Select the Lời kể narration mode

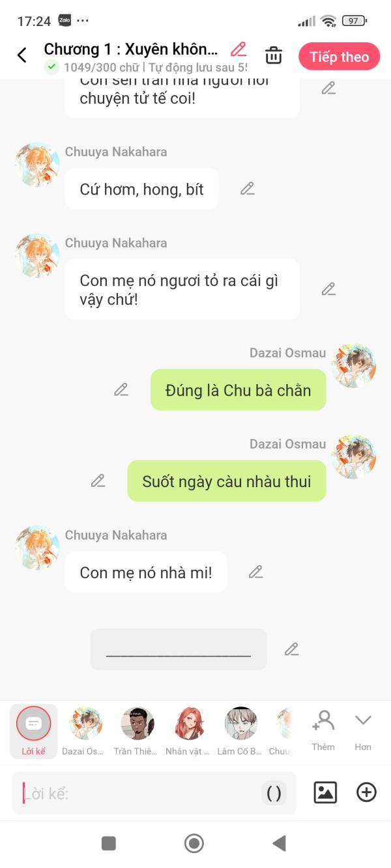pos(33,731)
